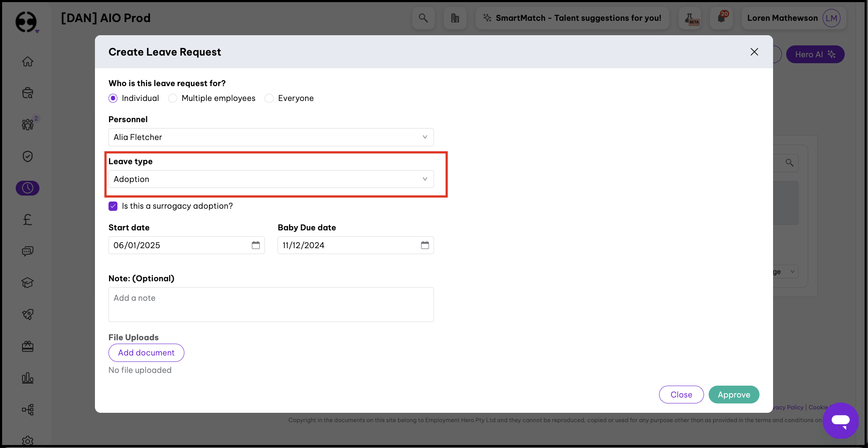Expand the Personnel dropdown
Viewport: 868px width, 448px height.
271,137
